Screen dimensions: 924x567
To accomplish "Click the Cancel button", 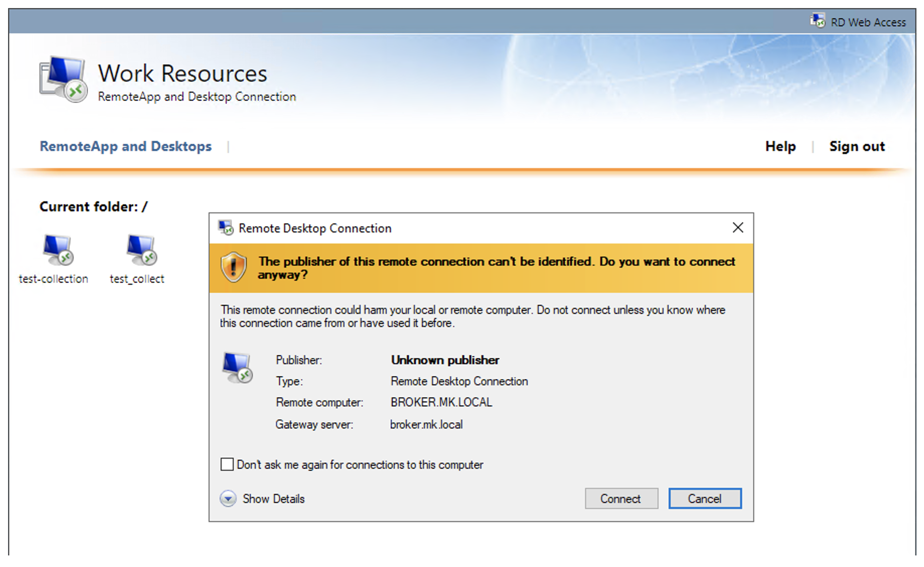I will click(x=705, y=499).
